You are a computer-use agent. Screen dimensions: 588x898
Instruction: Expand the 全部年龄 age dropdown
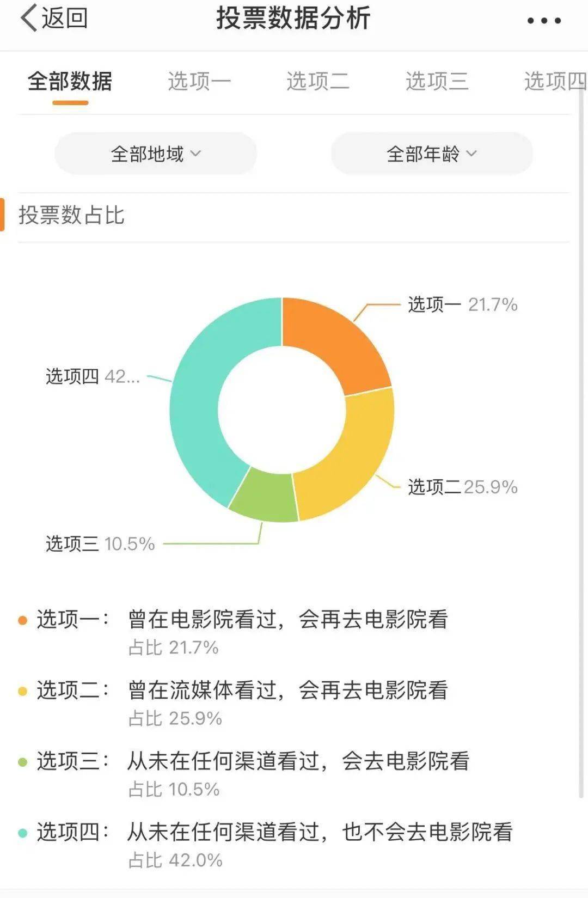click(431, 154)
